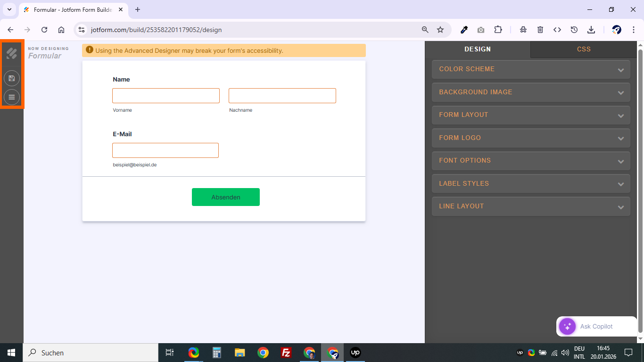This screenshot has height=362, width=644.
Task: Click the bookmark star icon in address bar
Action: coord(440,30)
